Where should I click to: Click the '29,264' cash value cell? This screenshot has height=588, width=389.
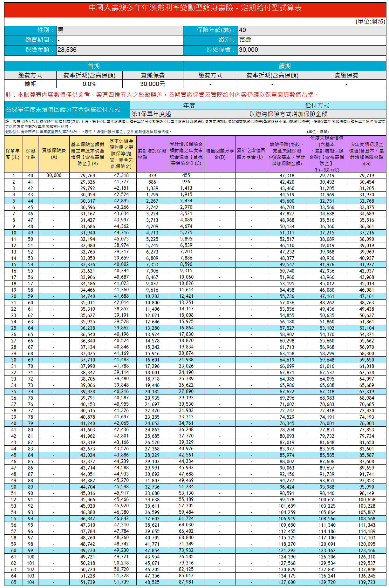[x=88, y=176]
